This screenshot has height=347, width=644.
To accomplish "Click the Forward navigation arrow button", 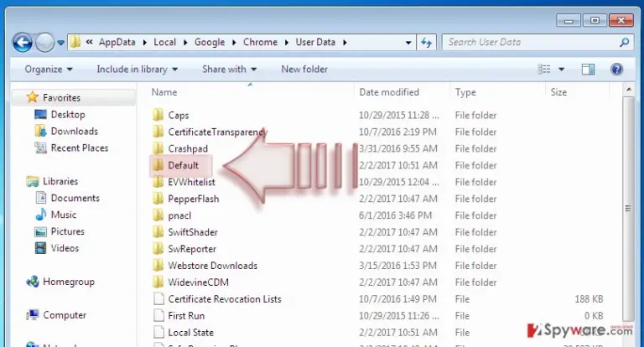I will (x=44, y=42).
